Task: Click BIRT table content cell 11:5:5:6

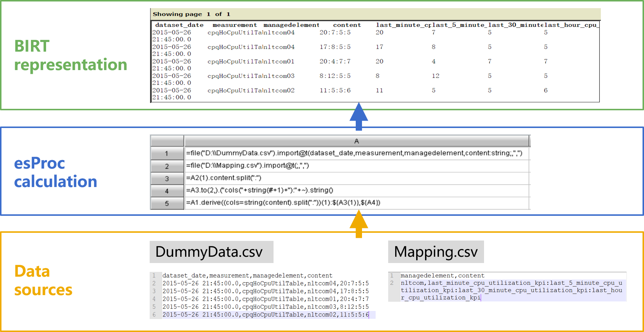Action: [335, 90]
